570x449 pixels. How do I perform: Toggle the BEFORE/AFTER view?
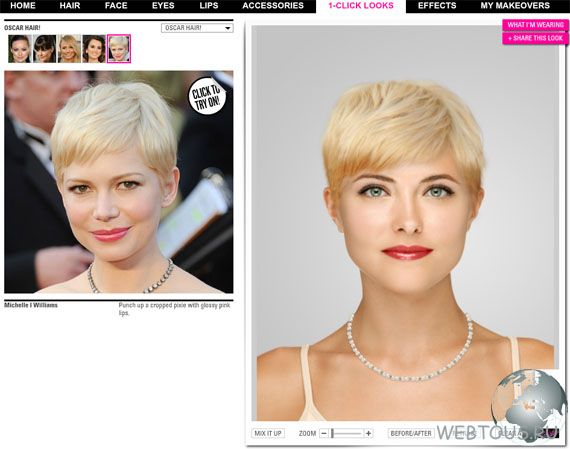point(411,433)
